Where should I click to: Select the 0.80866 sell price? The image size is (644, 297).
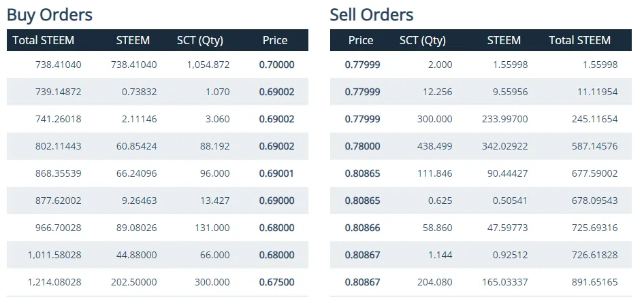(362, 228)
